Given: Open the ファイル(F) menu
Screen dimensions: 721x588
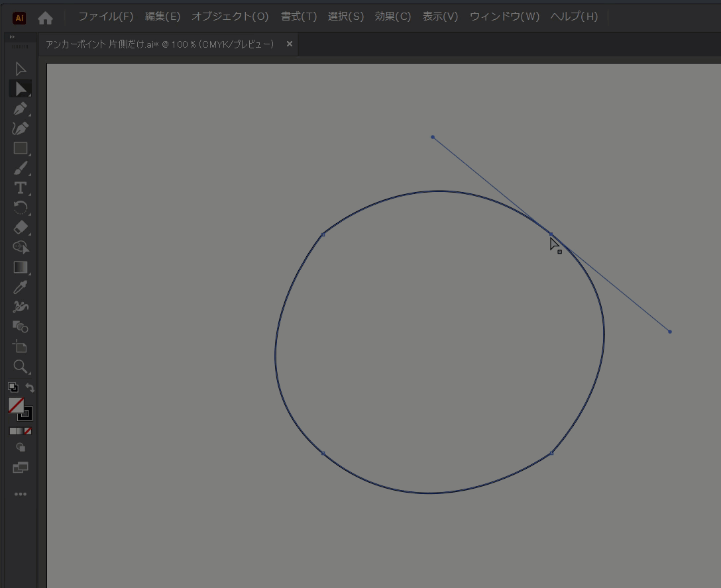Looking at the screenshot, I should pos(106,17).
